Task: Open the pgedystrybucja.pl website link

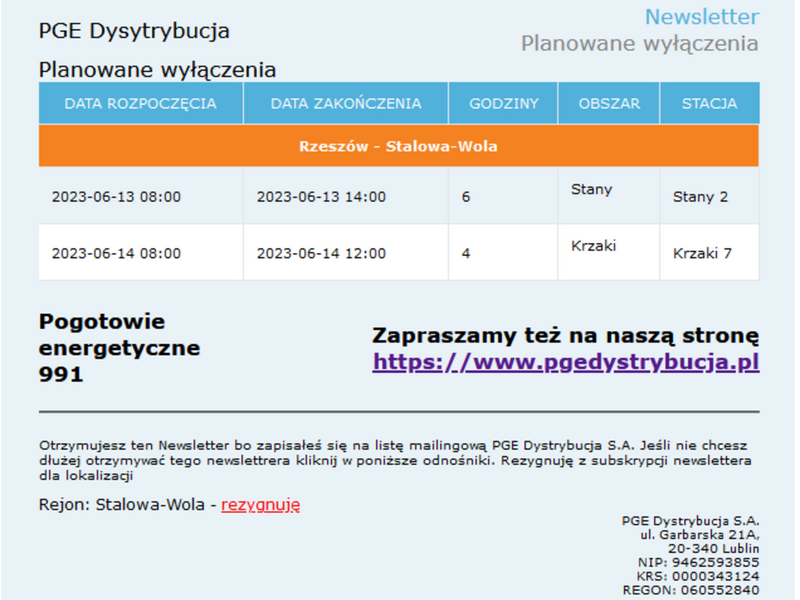Action: click(566, 363)
